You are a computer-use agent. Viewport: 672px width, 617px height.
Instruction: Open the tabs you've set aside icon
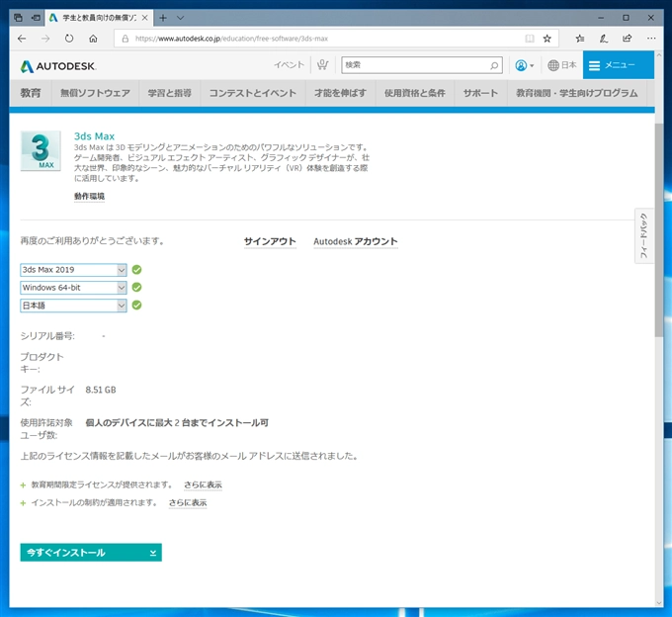18,18
